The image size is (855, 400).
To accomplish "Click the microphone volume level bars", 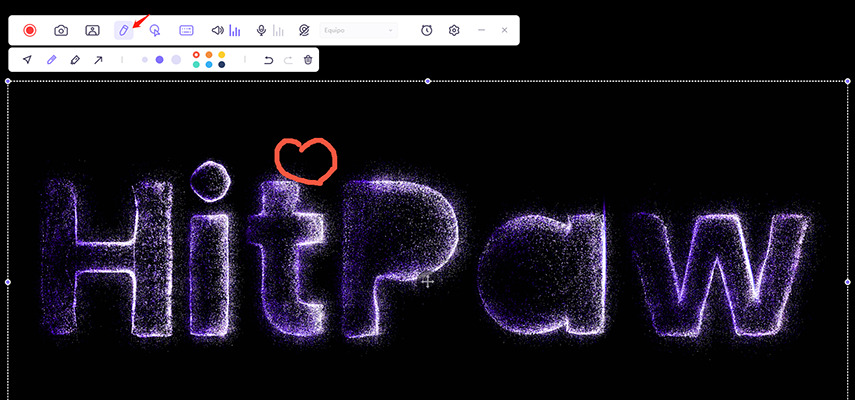I will 278,31.
